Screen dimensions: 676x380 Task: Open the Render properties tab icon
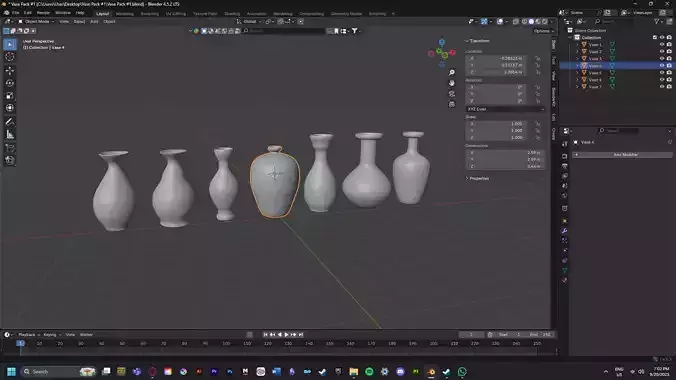click(x=564, y=156)
